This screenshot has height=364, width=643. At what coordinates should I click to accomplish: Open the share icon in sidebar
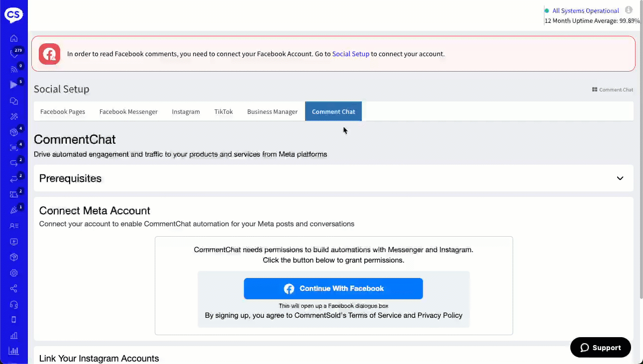pyautogui.click(x=14, y=288)
